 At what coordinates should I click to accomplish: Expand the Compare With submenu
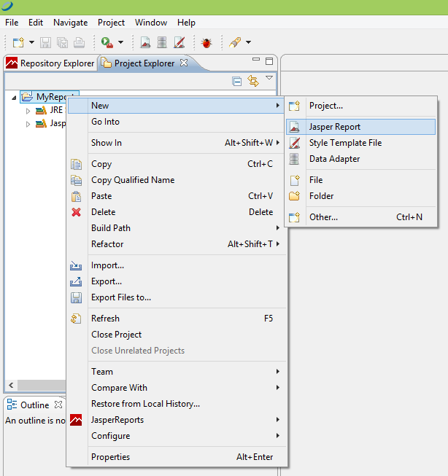click(177, 388)
